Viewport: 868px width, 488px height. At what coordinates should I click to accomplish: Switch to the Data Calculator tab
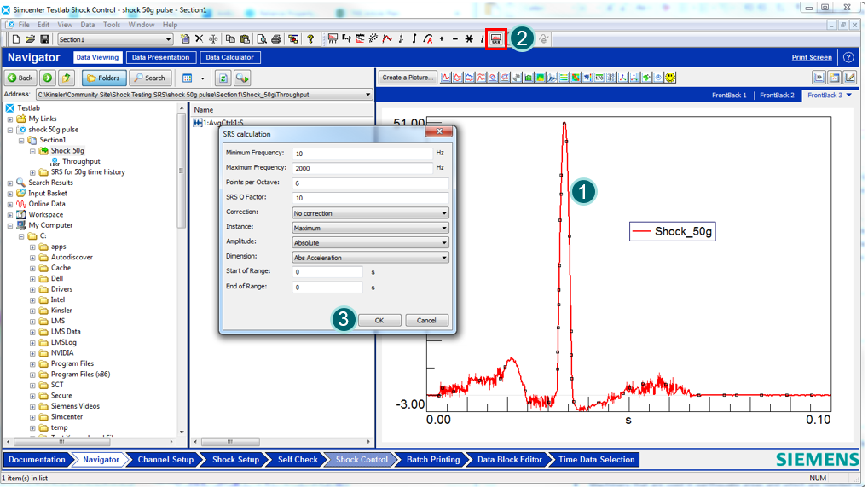click(x=230, y=57)
